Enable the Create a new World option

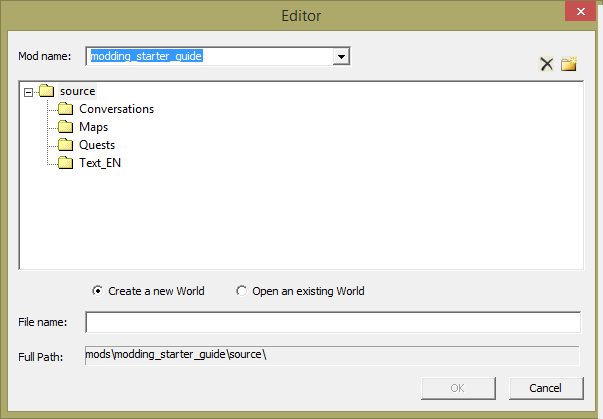pos(97,291)
